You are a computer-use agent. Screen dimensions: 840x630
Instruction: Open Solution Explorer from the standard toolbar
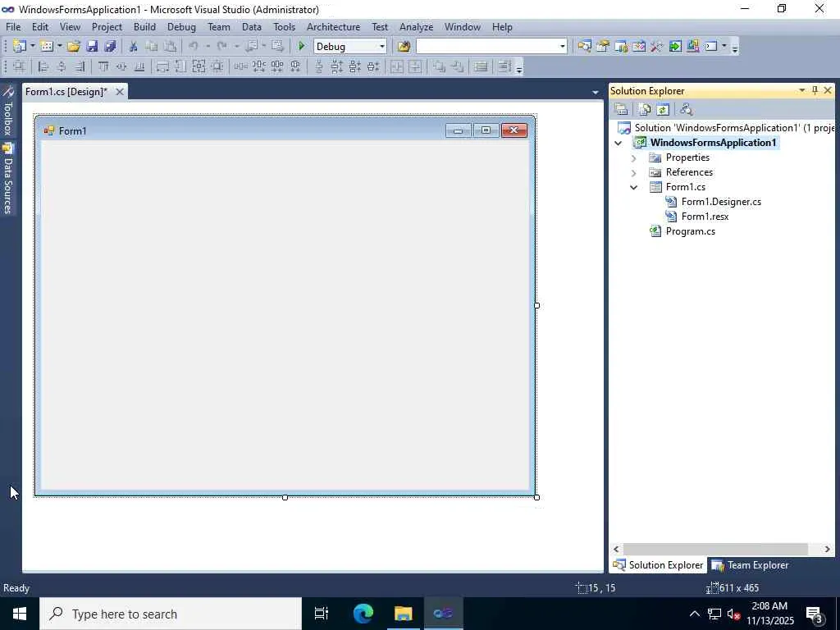pos(584,46)
